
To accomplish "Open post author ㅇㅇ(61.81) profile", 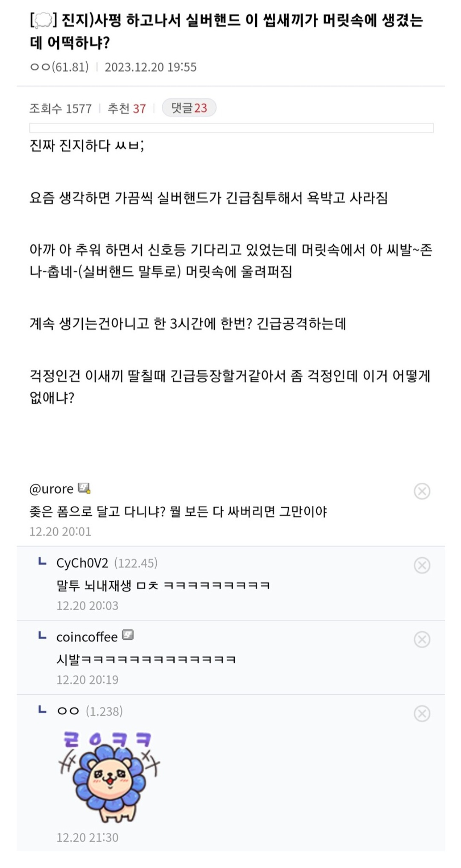I will (x=59, y=67).
